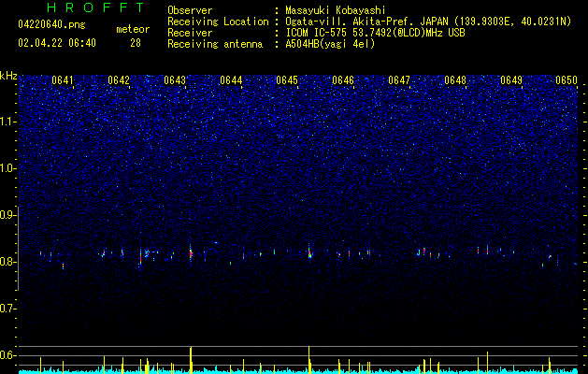Click the 0.8 kHz axis label
Screen dimensions: 588x374
click(7, 262)
